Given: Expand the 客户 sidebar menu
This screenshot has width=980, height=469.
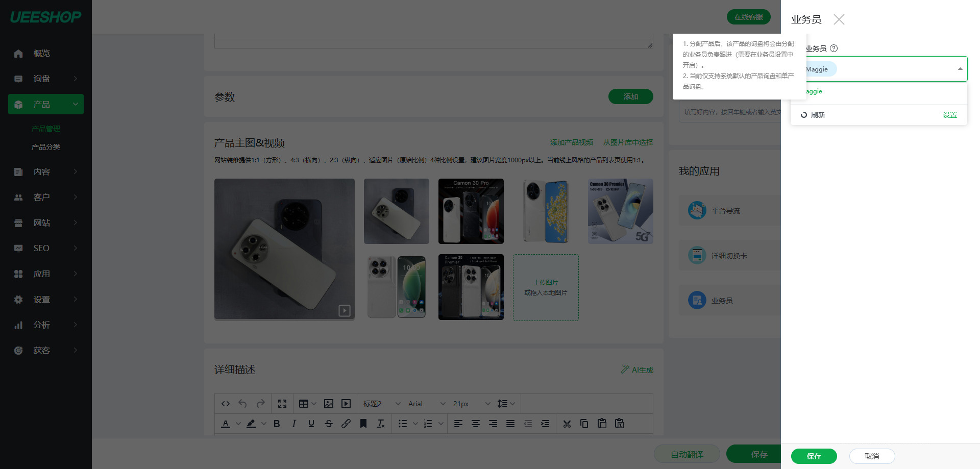Looking at the screenshot, I should pyautogui.click(x=46, y=198).
